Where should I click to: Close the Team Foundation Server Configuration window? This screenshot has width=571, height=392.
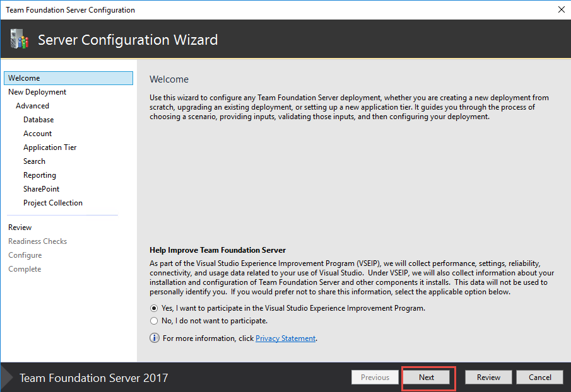(561, 10)
